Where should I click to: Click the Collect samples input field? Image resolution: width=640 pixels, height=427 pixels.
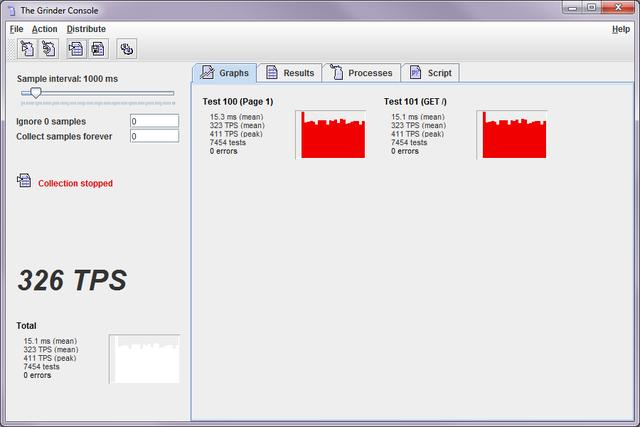(154, 136)
